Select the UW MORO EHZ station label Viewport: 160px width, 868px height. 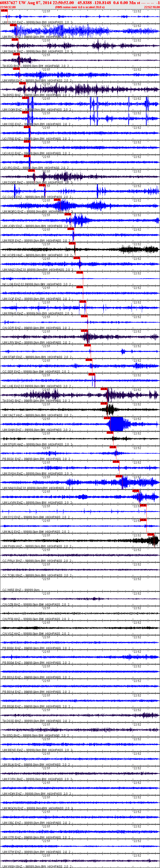tap(37, 211)
